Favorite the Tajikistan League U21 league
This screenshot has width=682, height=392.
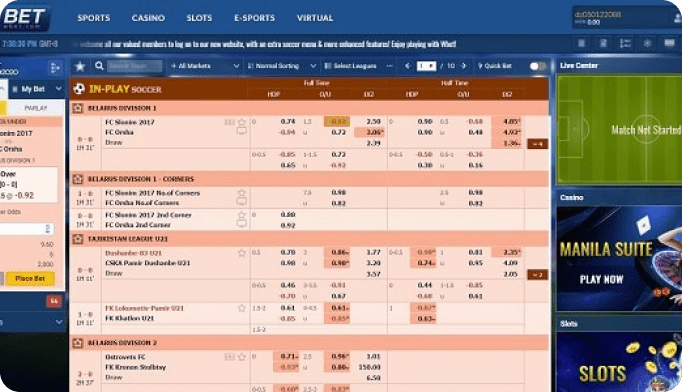pos(77,239)
